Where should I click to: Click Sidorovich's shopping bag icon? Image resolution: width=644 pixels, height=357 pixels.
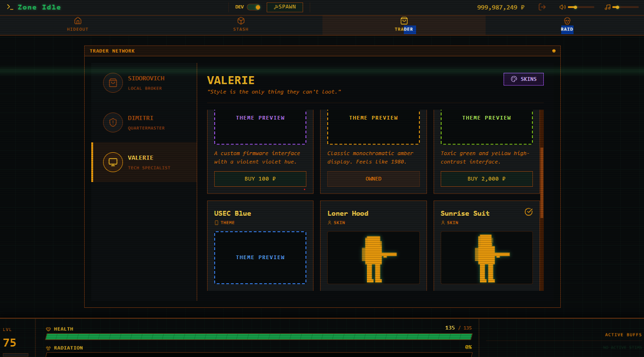[x=113, y=83]
